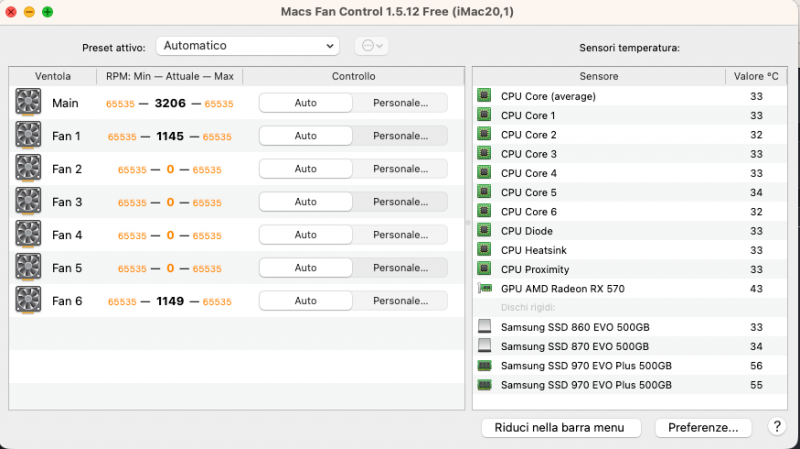Click the help question mark button
800x449 pixels.
[777, 427]
